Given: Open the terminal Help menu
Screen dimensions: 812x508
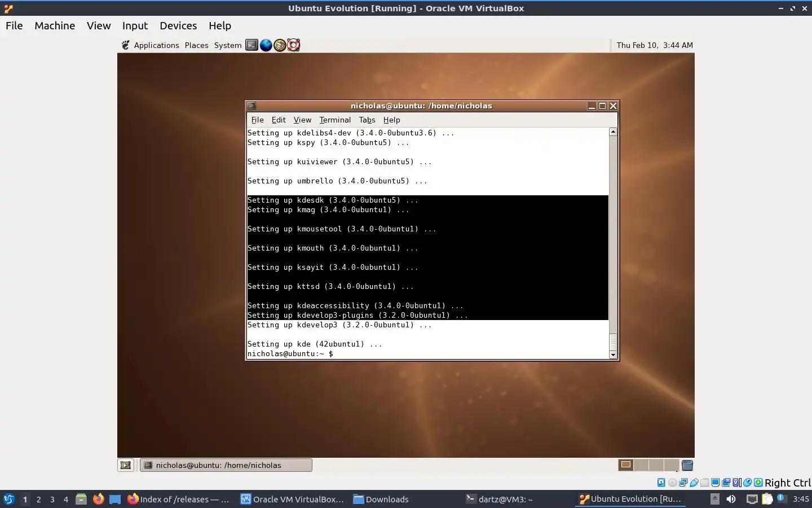Looking at the screenshot, I should (391, 120).
